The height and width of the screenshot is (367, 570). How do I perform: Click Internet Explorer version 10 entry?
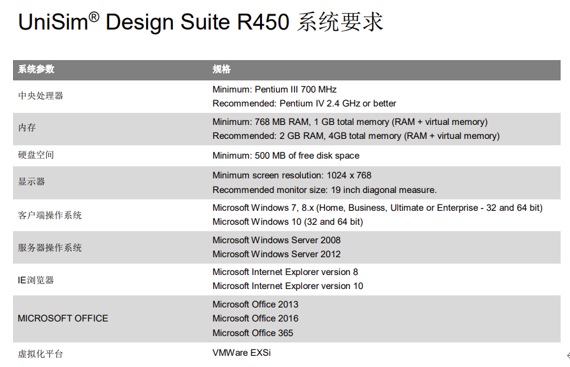click(288, 286)
